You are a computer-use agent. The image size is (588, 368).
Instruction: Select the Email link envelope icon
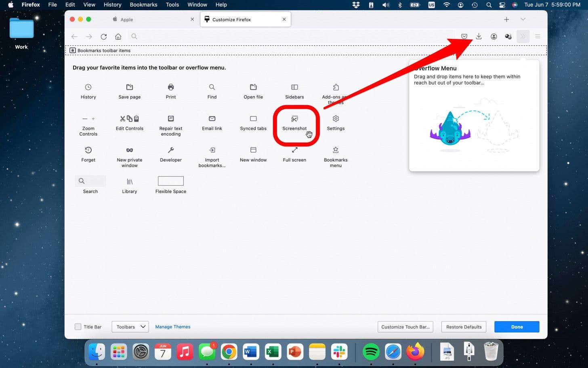click(212, 119)
